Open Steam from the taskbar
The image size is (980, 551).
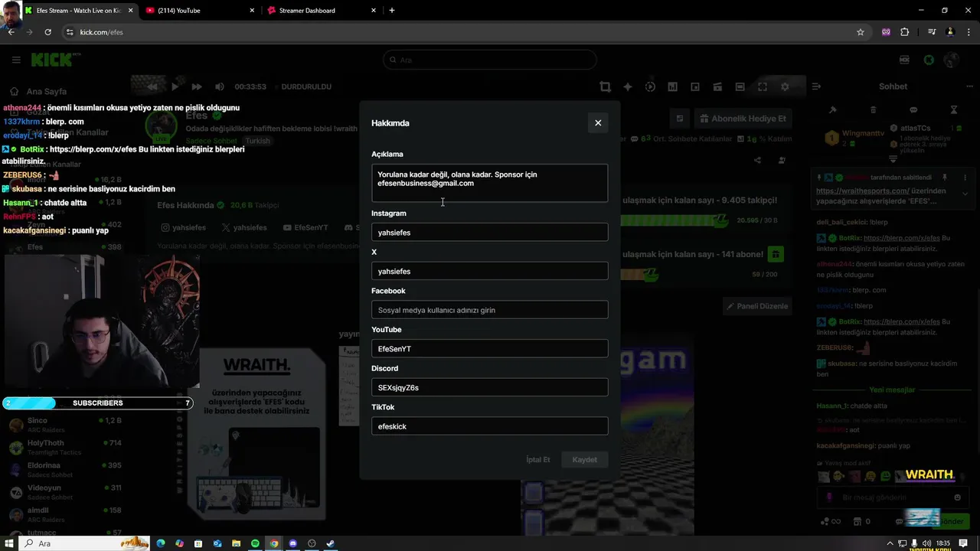[330, 543]
